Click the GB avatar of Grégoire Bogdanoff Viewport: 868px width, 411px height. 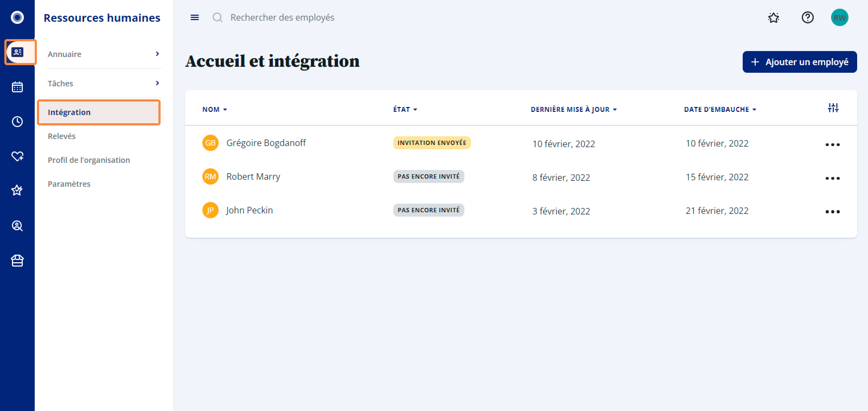click(x=210, y=143)
